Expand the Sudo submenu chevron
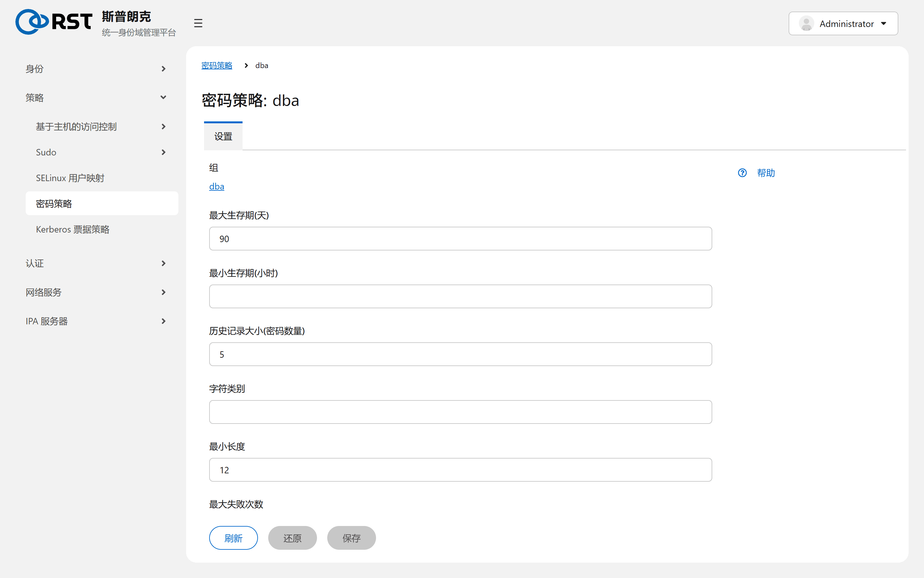The width and height of the screenshot is (924, 578). click(x=163, y=152)
